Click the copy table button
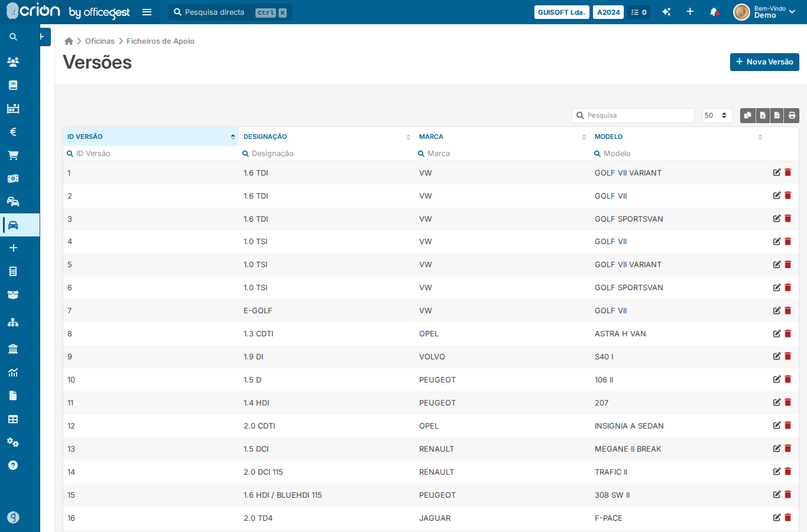This screenshot has height=532, width=807. 748,115
